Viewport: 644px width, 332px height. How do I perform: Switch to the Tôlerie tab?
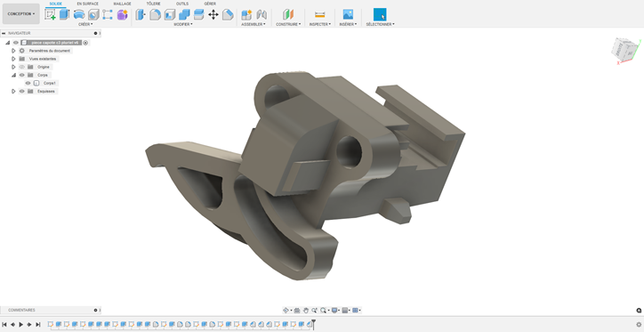(153, 4)
